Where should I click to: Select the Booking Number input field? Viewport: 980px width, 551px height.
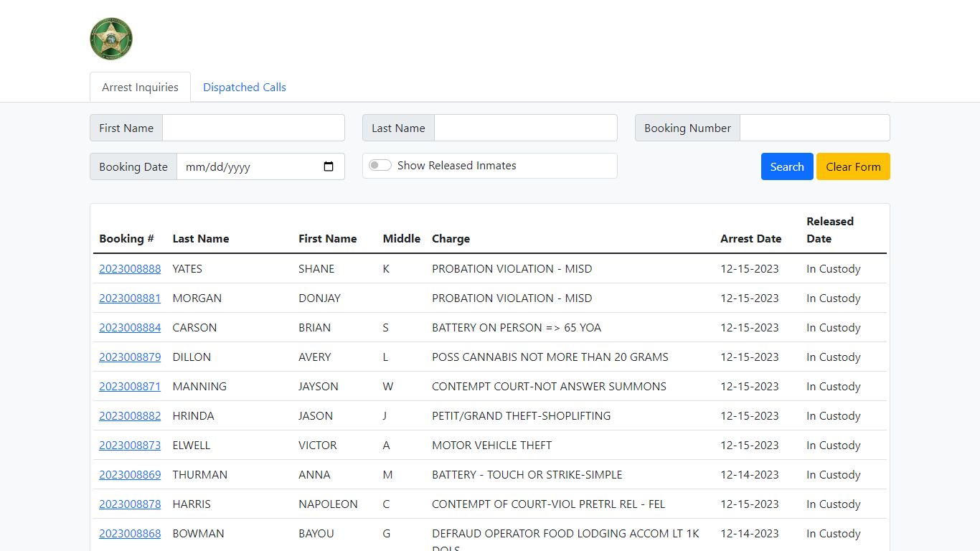tap(814, 128)
